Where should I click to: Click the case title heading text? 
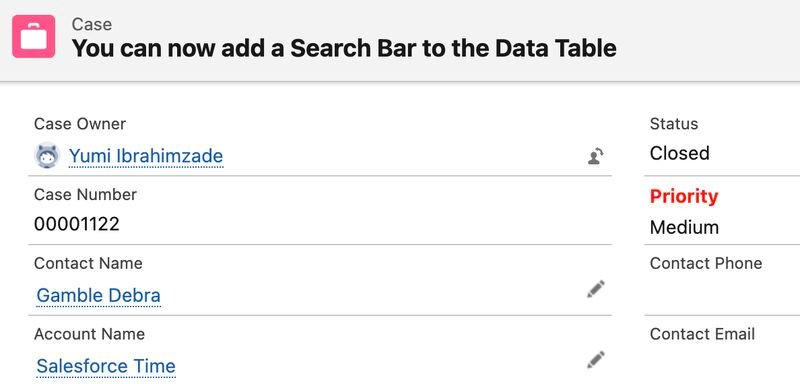344,48
